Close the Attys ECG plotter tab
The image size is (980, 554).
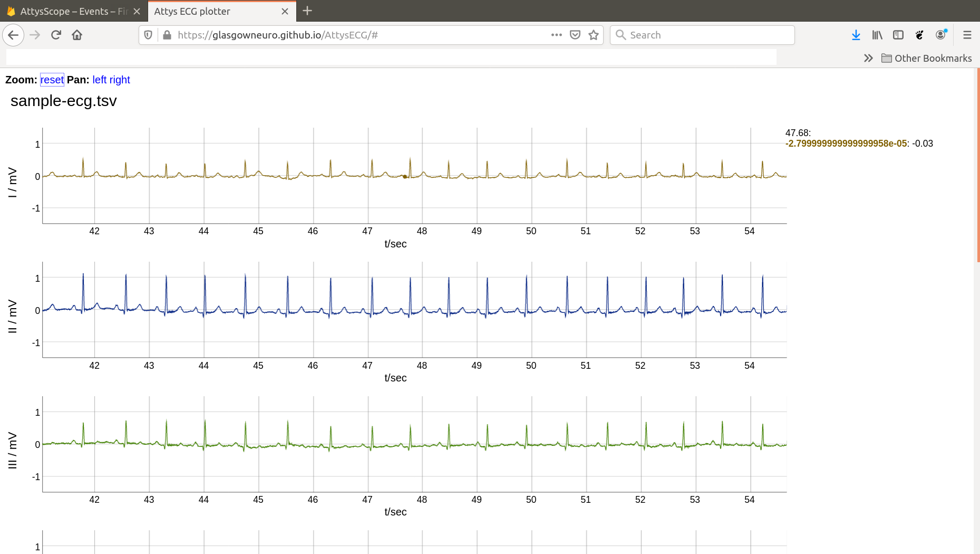285,11
